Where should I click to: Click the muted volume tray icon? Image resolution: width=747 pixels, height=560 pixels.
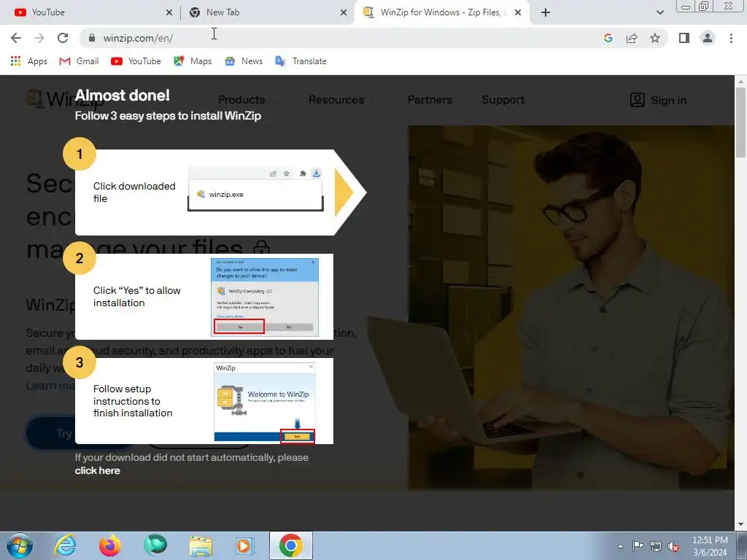point(673,546)
